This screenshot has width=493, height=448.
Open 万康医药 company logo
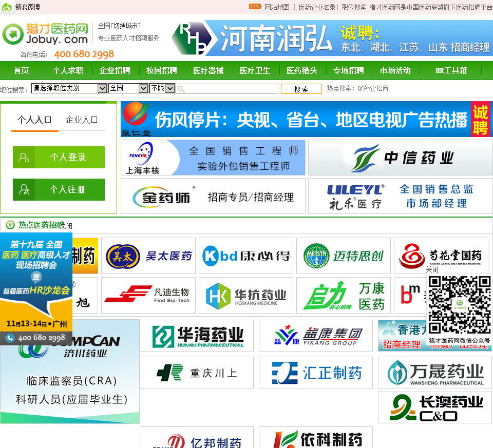pyautogui.click(x=344, y=295)
